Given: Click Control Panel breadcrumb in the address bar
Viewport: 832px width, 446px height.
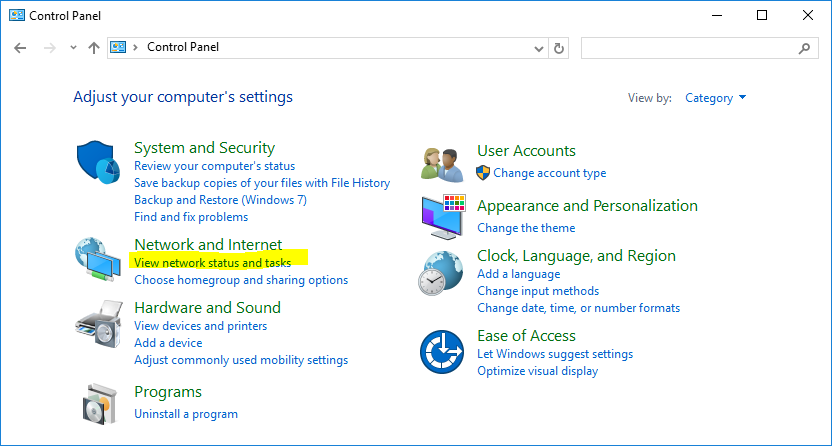Looking at the screenshot, I should (x=183, y=47).
